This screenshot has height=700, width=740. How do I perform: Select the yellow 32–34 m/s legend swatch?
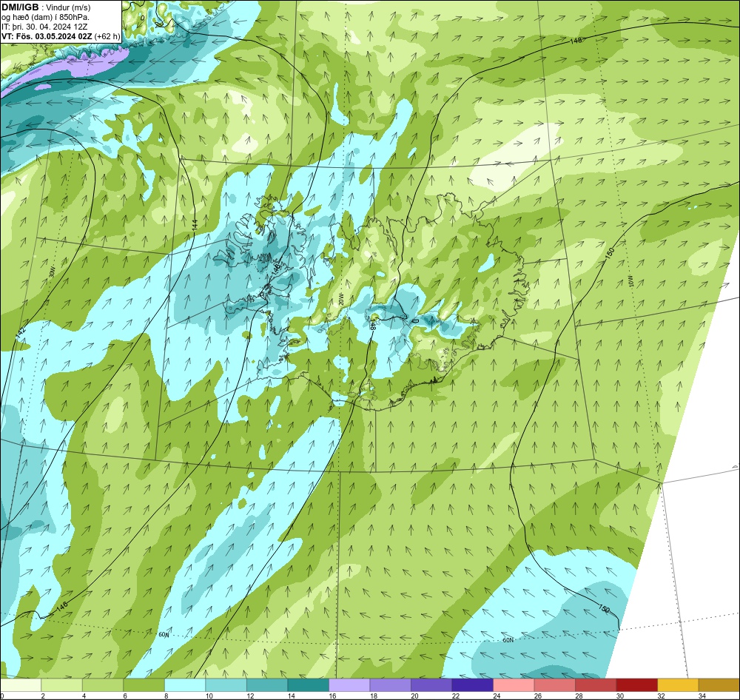678,685
